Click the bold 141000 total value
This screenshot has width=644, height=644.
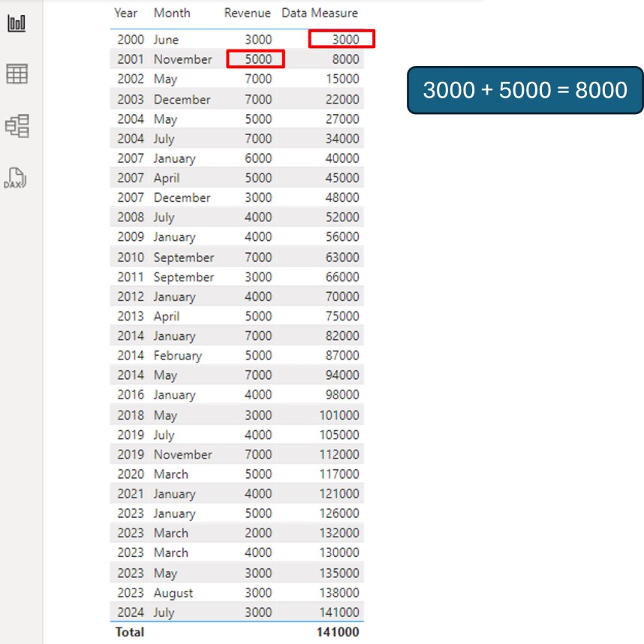click(336, 632)
